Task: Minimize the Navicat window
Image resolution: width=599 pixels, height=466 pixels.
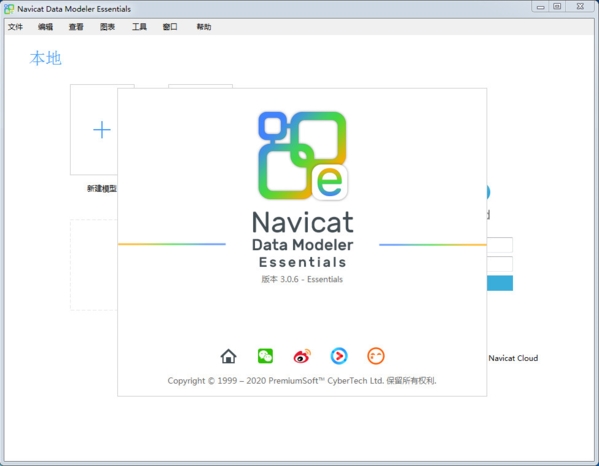Action: click(x=540, y=6)
